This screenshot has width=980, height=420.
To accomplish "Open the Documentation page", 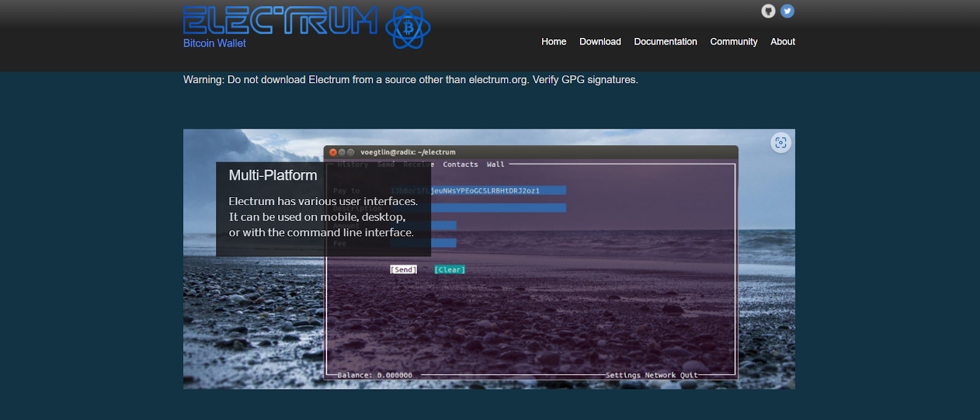I will click(665, 42).
